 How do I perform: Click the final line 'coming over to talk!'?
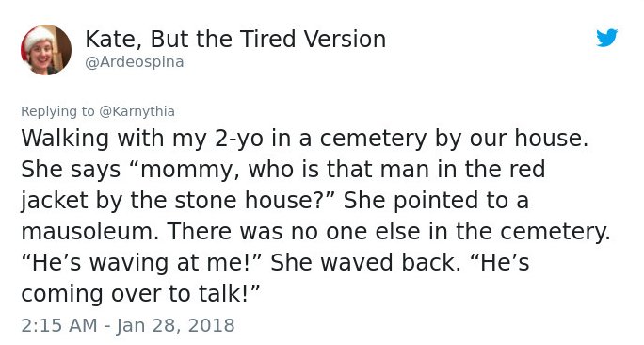point(141,293)
